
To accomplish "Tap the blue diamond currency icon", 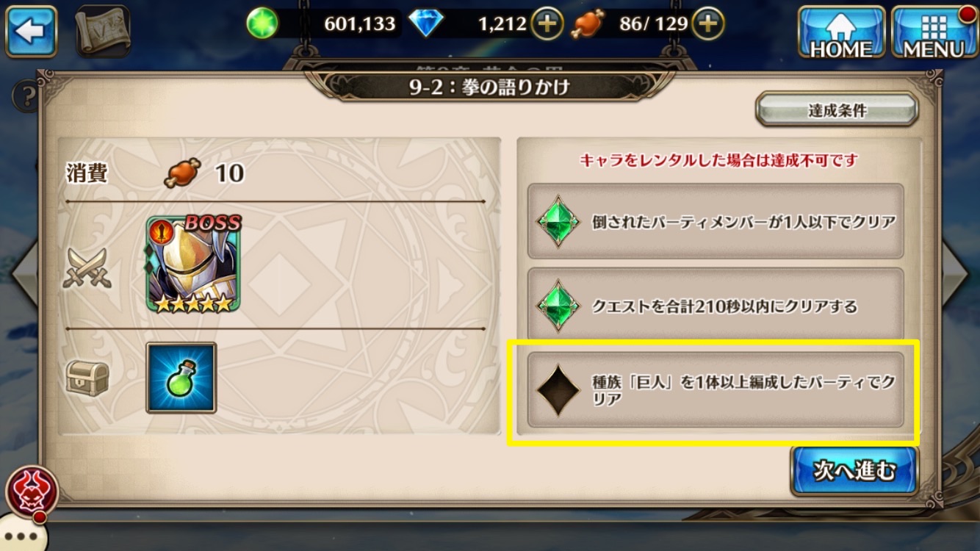I will (x=426, y=24).
